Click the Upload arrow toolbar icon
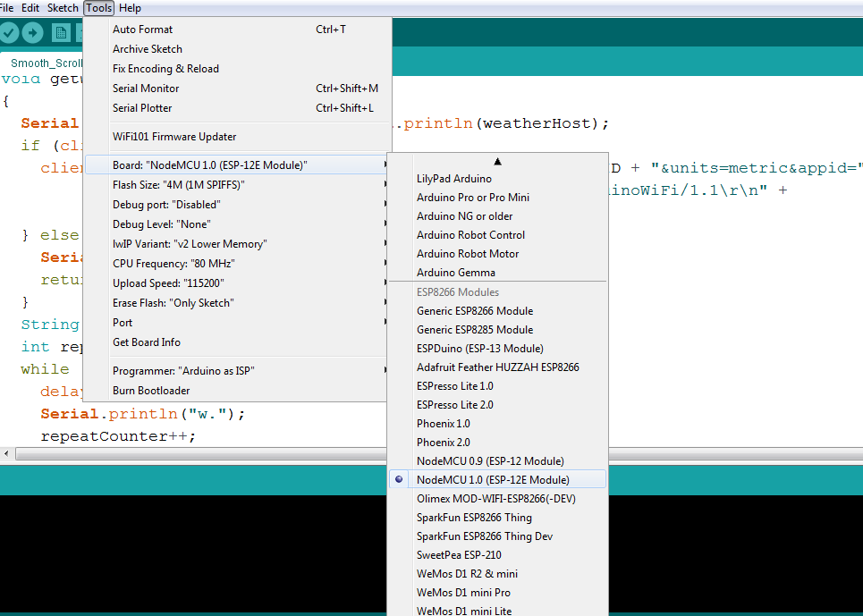This screenshot has width=863, height=616. click(33, 33)
